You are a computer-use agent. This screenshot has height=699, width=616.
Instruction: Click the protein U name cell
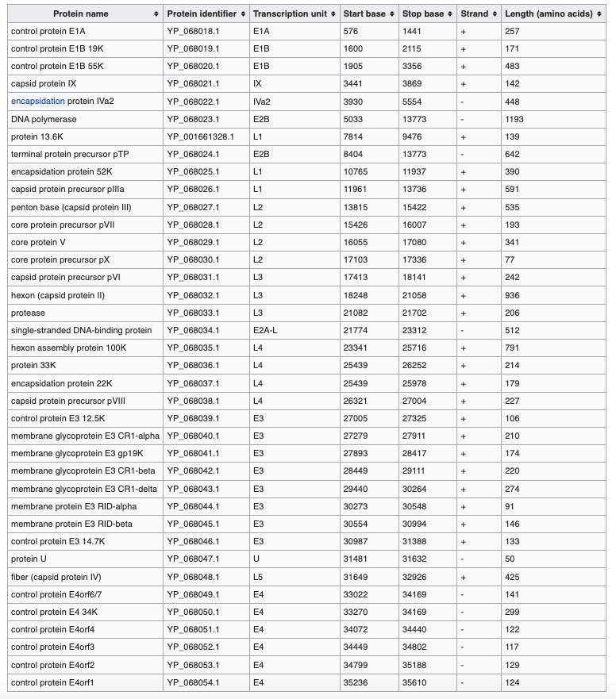tap(28, 559)
